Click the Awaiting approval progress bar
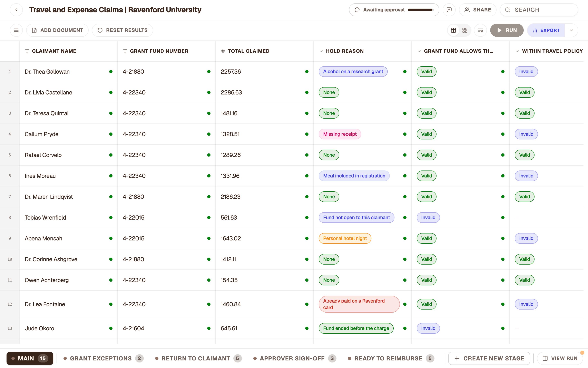 421,10
